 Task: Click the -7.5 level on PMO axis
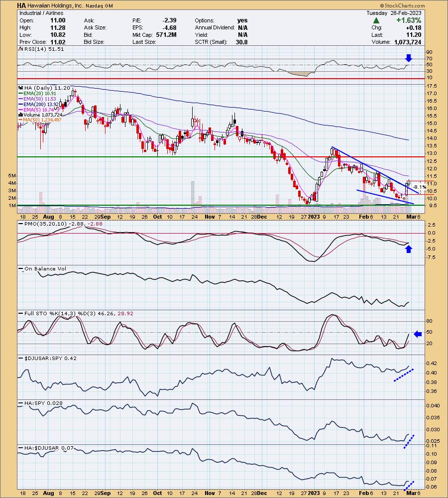coord(432,257)
